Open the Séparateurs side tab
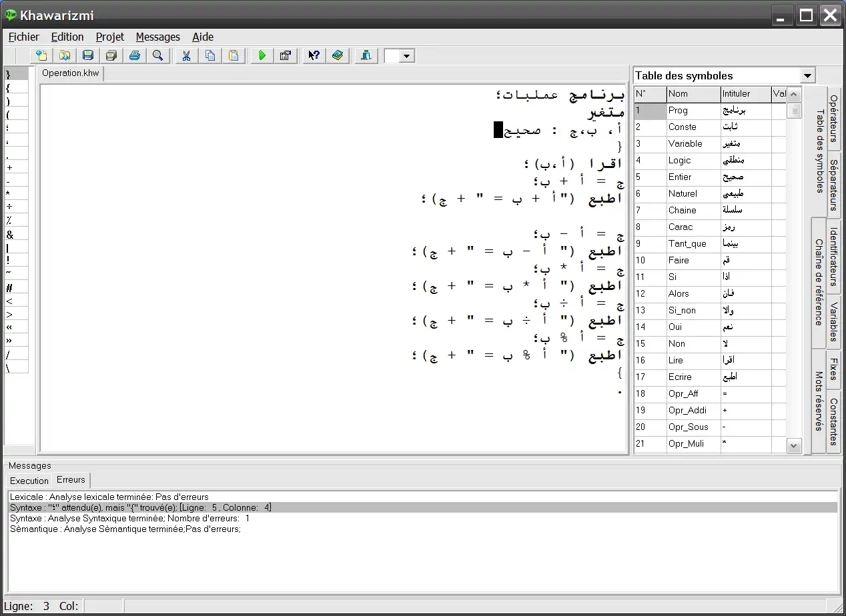The width and height of the screenshot is (846, 616). 834,185
